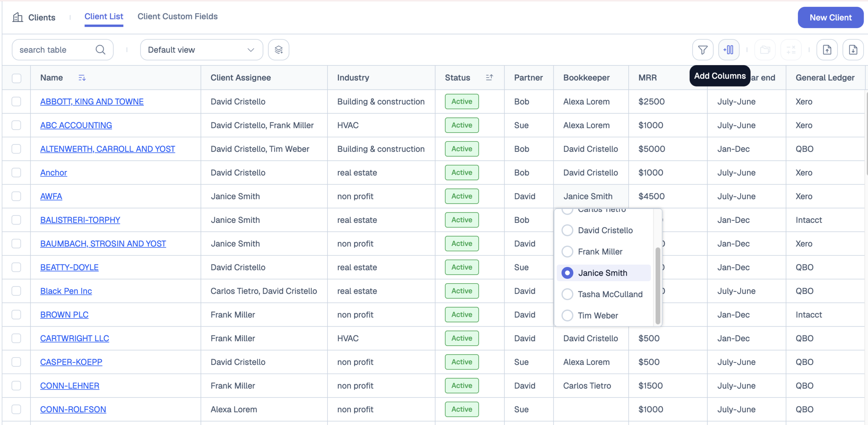The image size is (868, 425).
Task: Click the search magnifier icon
Action: point(100,50)
